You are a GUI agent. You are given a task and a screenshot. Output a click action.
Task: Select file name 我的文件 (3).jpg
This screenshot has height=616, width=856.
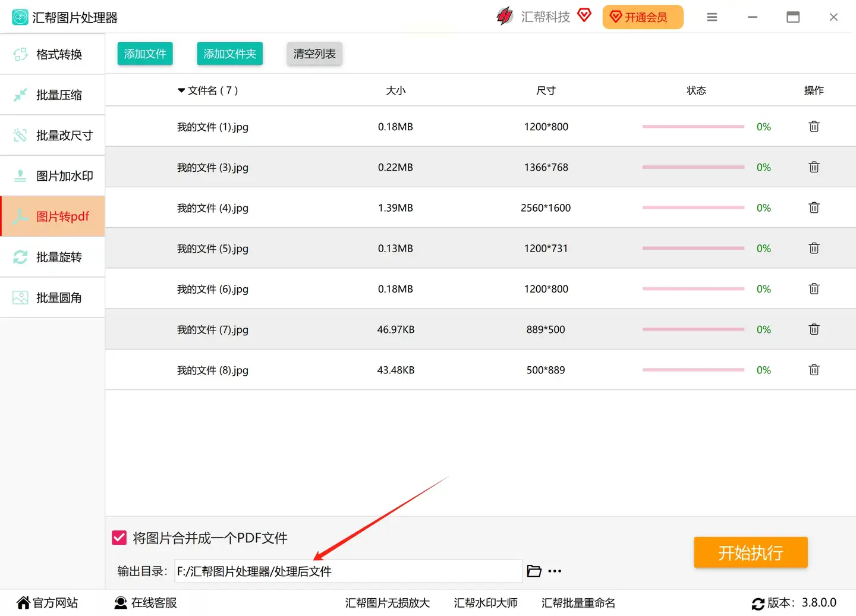click(213, 167)
